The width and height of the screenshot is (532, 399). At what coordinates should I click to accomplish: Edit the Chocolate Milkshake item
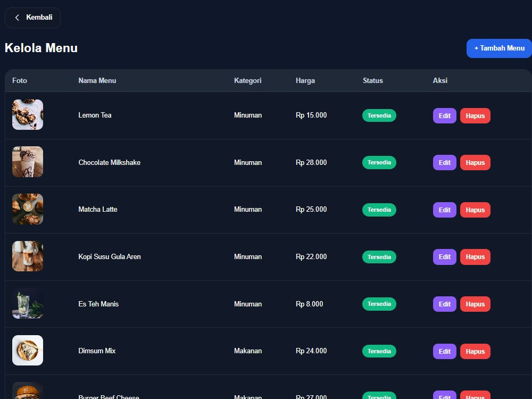point(444,162)
